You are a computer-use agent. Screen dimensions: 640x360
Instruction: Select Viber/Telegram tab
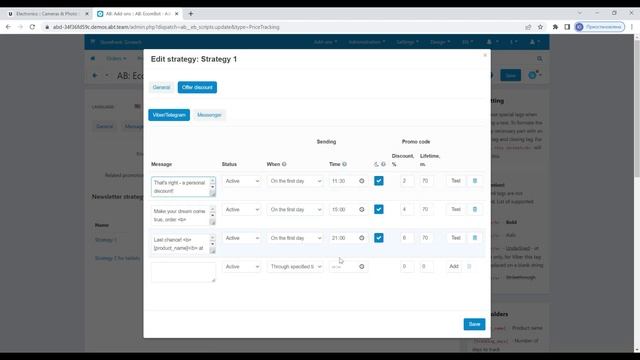coord(169,115)
